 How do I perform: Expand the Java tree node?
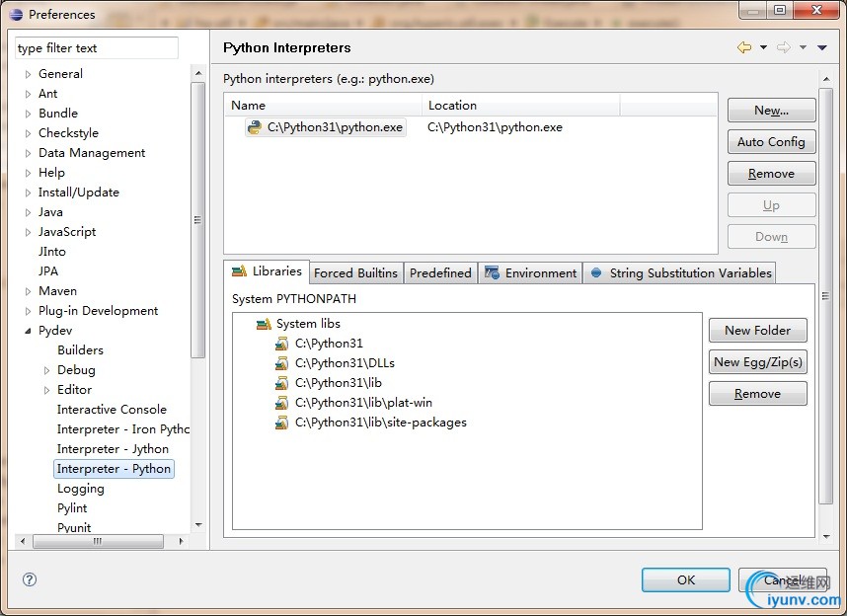point(28,212)
